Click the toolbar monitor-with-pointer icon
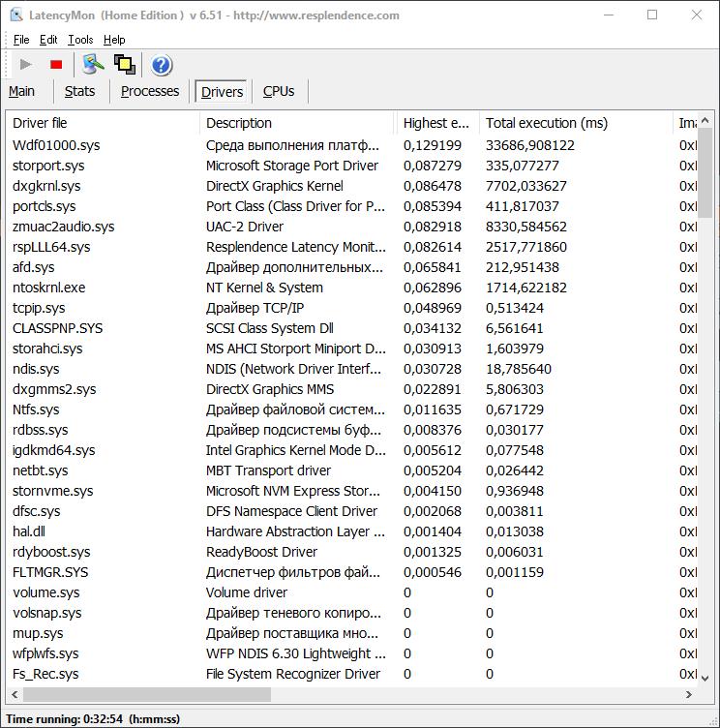Screen dimensions: 720x728 (x=93, y=65)
